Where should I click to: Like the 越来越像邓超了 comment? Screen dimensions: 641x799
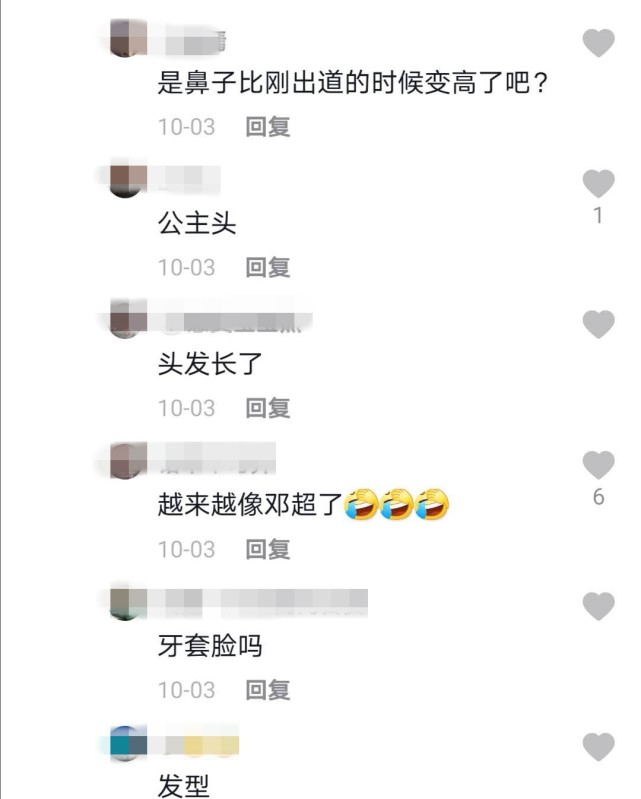click(x=599, y=465)
